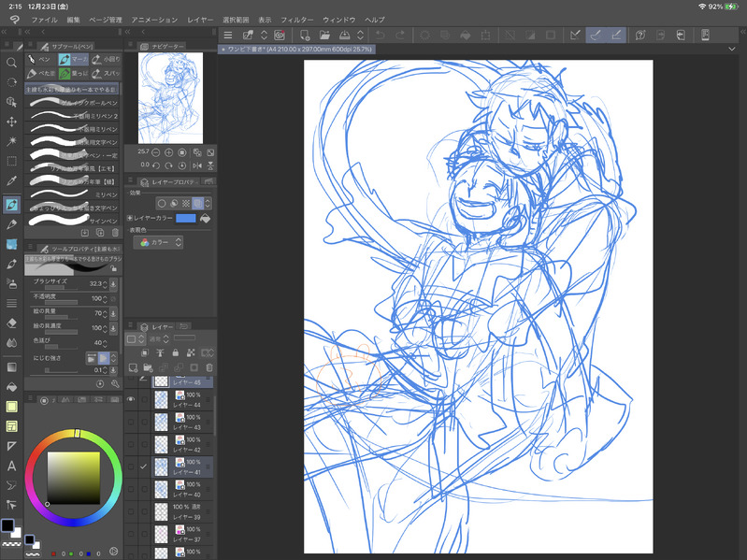Image resolution: width=747 pixels, height=560 pixels.
Task: Adjust brush size stepper arrows
Action: coord(105,284)
